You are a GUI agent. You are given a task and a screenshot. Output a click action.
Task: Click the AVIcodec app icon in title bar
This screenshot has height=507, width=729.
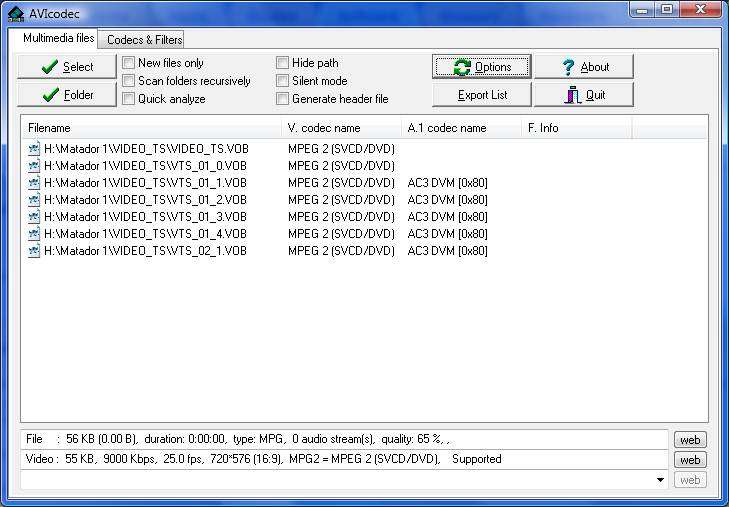(x=16, y=14)
